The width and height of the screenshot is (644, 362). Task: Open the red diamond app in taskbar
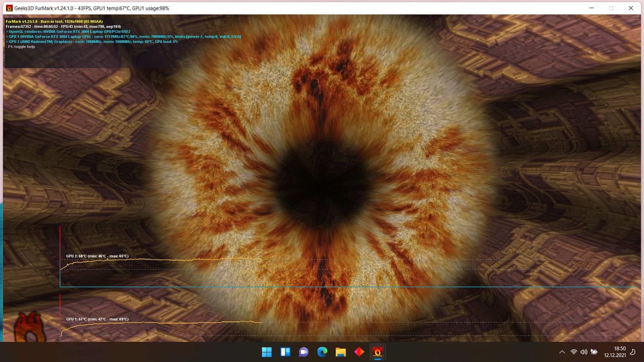[x=359, y=352]
